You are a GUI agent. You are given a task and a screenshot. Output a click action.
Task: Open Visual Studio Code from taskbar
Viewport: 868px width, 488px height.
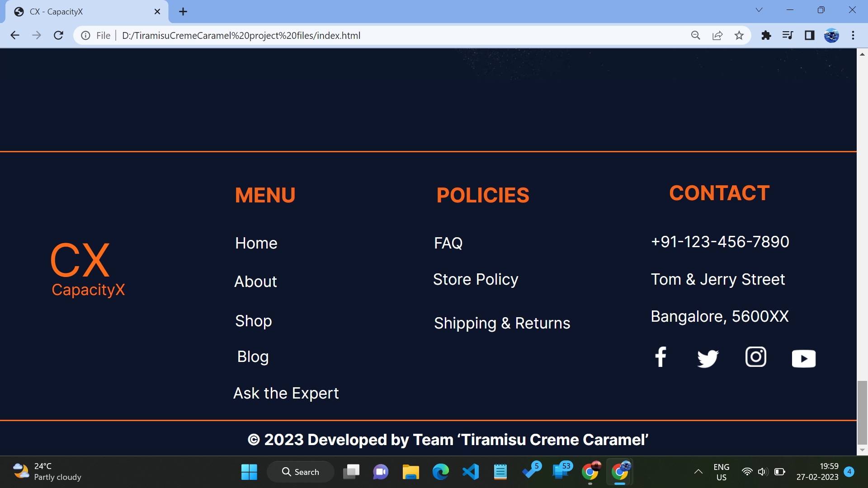(471, 472)
